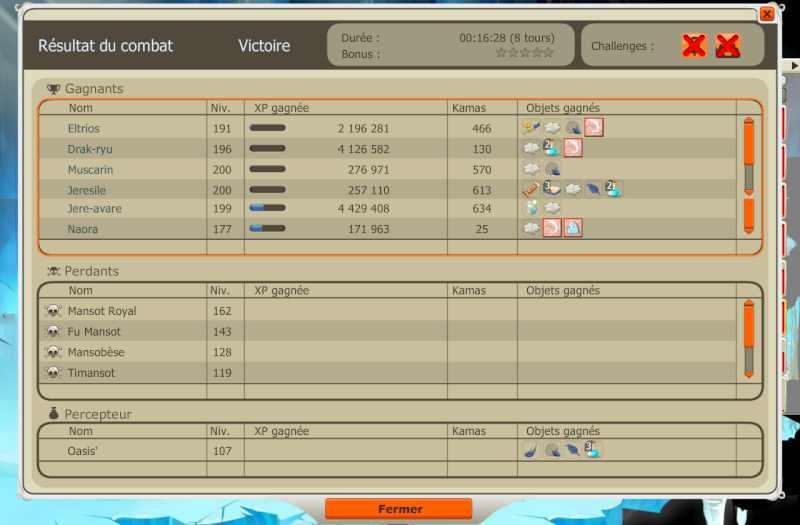Click Jere-avare's XP progress bar
This screenshot has width=800, height=525.
267,208
